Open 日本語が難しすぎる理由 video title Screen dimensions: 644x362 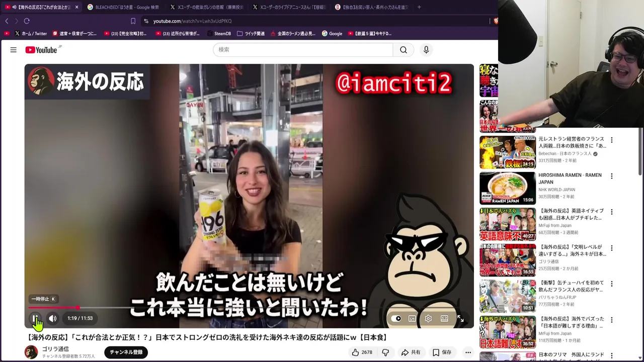coord(573,322)
